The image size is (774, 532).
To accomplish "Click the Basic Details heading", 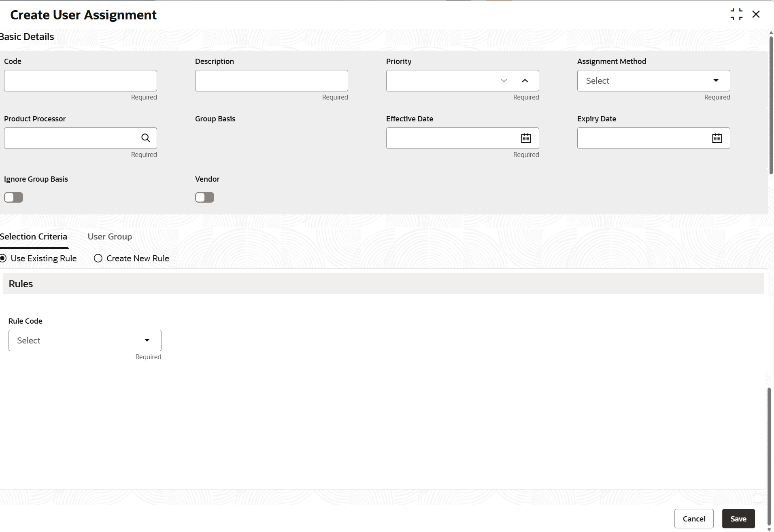I will click(x=27, y=37).
